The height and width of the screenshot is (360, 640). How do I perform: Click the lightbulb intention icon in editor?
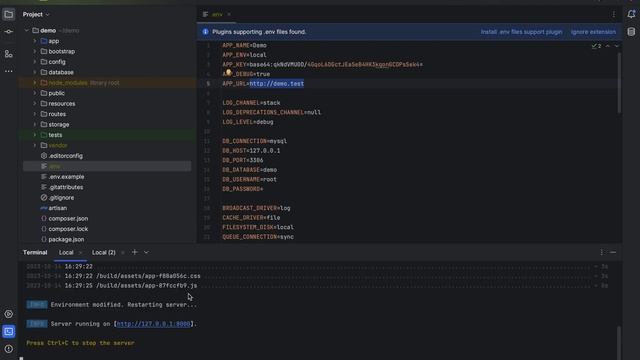pos(229,72)
